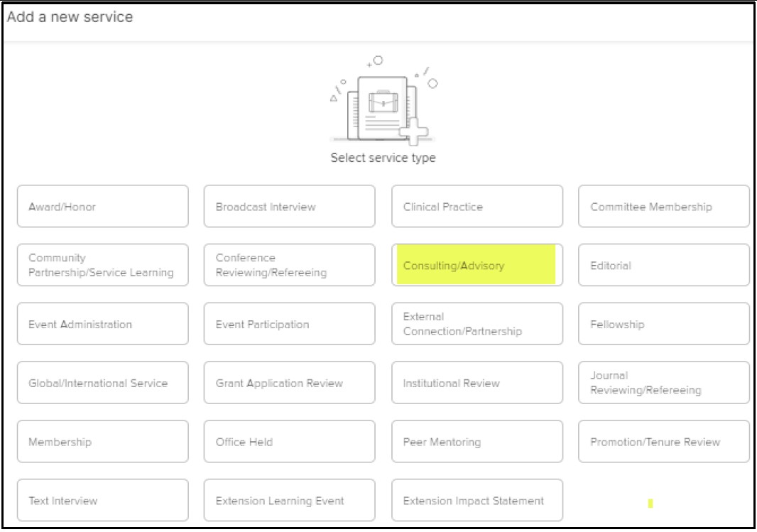This screenshot has height=532, width=757.
Task: Choose the highlighted Consulting/Advisory option
Action: 477,264
